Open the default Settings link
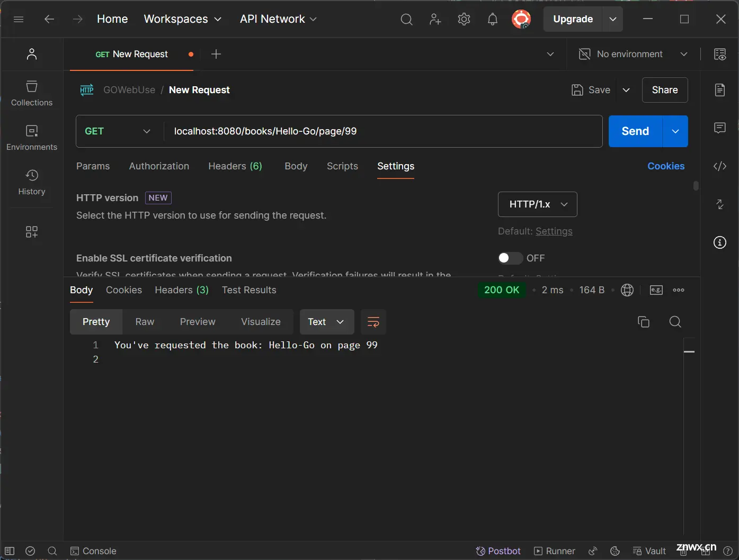739x560 pixels. point(554,231)
